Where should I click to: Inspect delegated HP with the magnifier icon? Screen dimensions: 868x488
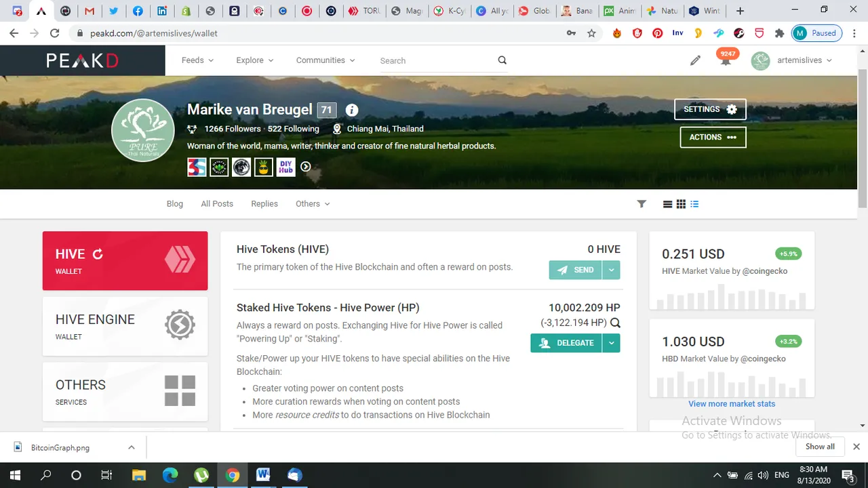pyautogui.click(x=615, y=323)
